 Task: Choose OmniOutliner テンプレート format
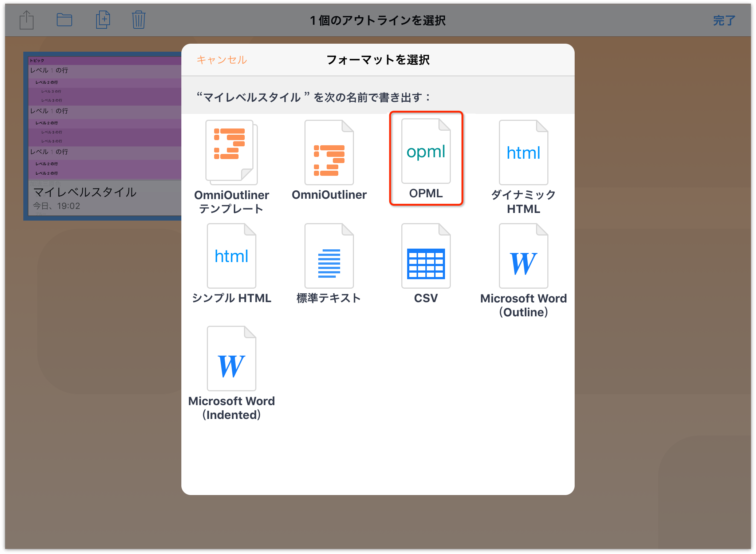pos(232,167)
